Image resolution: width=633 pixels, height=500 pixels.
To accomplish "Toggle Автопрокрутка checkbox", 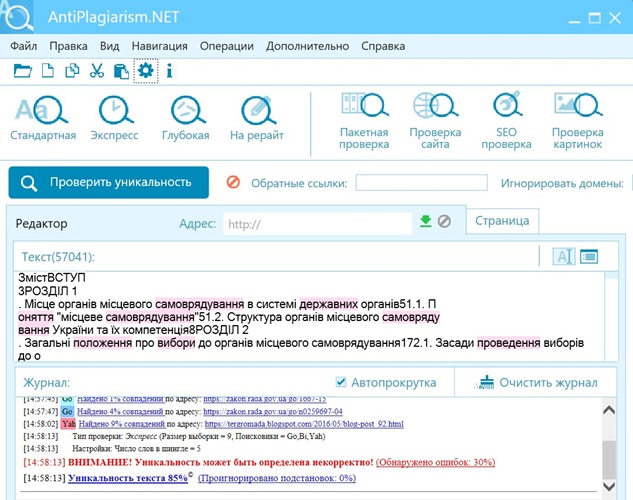I will [341, 381].
